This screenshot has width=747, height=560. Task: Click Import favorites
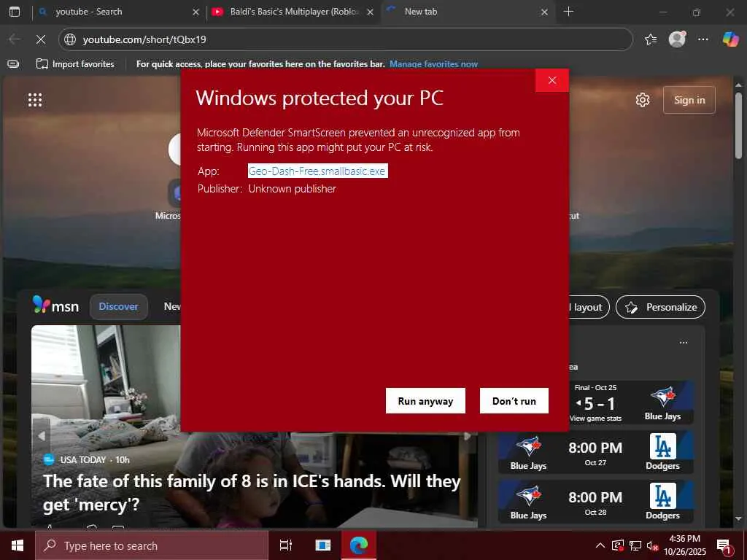pos(76,64)
